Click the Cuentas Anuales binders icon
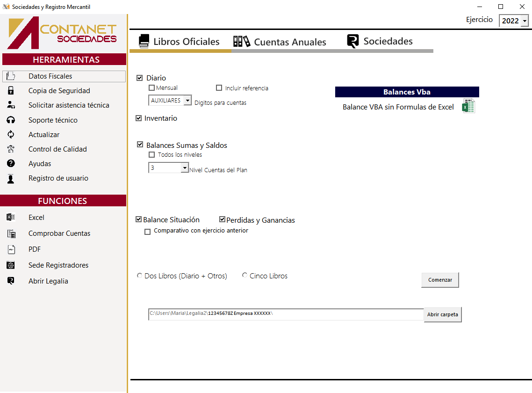The width and height of the screenshot is (532, 393). pos(242,42)
